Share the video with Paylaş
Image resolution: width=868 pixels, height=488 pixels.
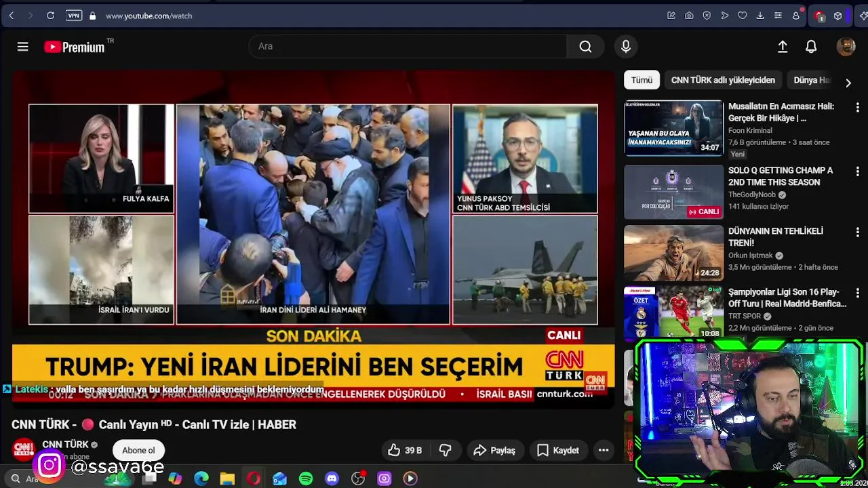coord(494,450)
